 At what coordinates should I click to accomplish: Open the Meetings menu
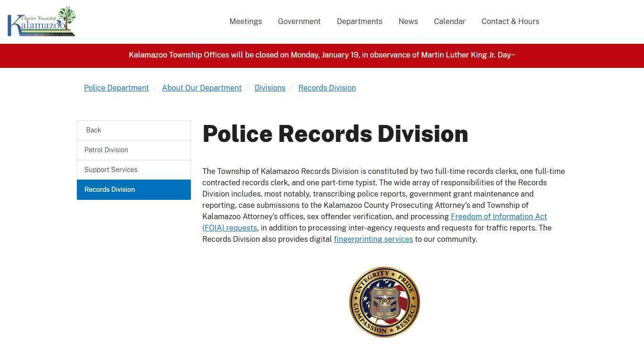click(x=245, y=21)
